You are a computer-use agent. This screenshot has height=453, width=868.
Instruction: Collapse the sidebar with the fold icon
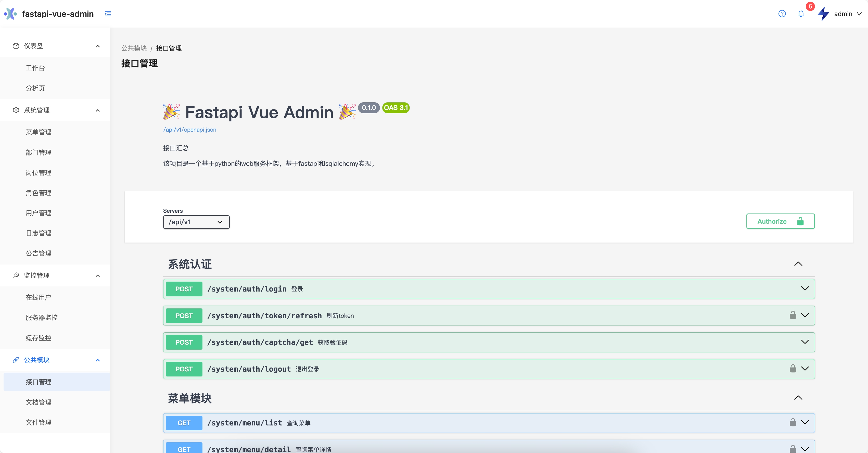[x=108, y=14]
